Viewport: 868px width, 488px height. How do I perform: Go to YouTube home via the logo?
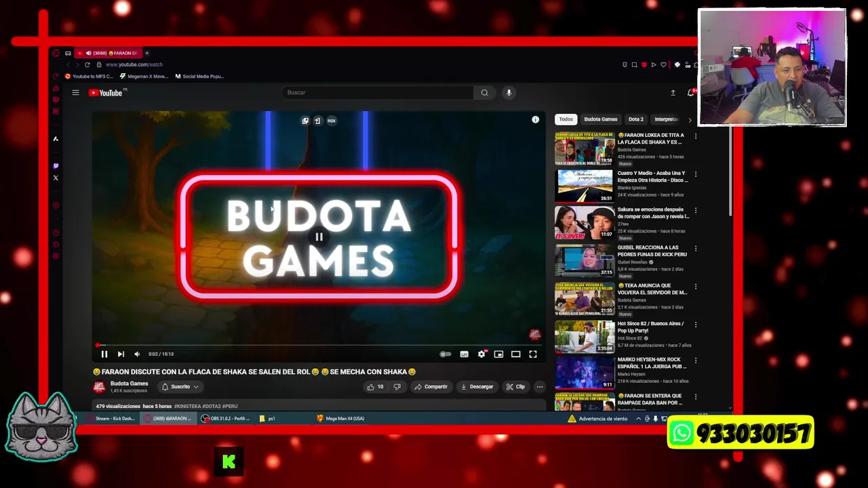pyautogui.click(x=106, y=93)
